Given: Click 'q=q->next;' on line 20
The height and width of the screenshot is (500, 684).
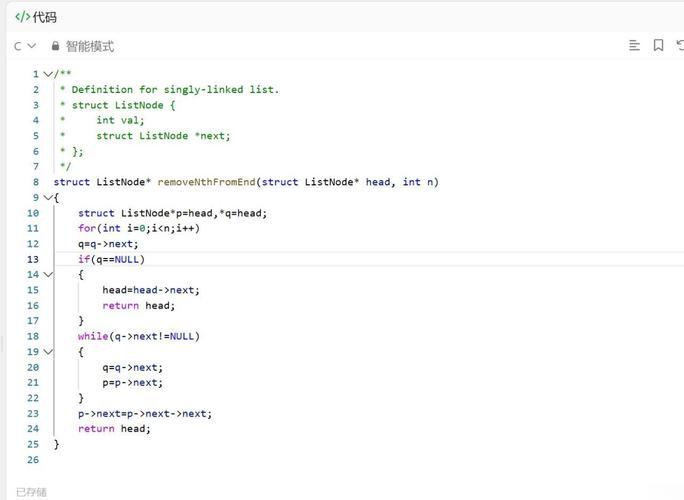Looking at the screenshot, I should (133, 367).
